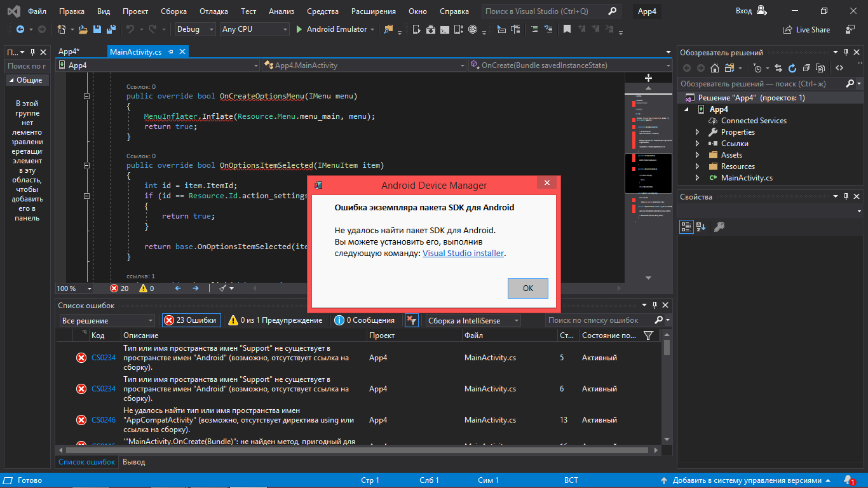Toggle the clear build filter icon

412,320
